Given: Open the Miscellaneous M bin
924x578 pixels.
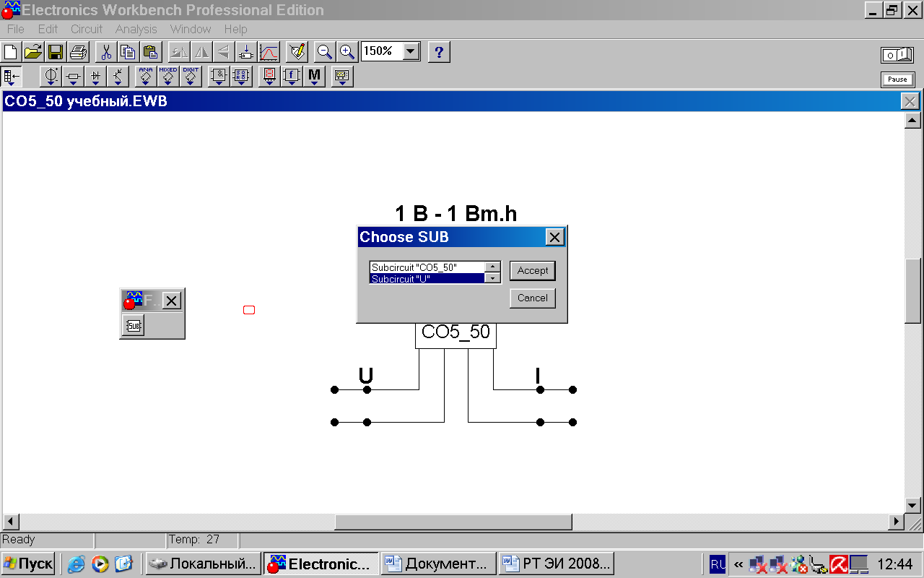Looking at the screenshot, I should [314, 76].
